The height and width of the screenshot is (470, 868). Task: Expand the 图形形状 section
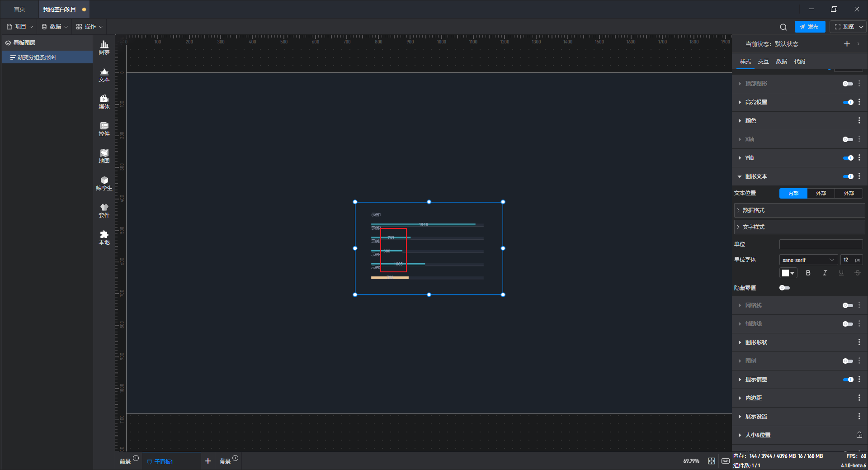tap(740, 342)
